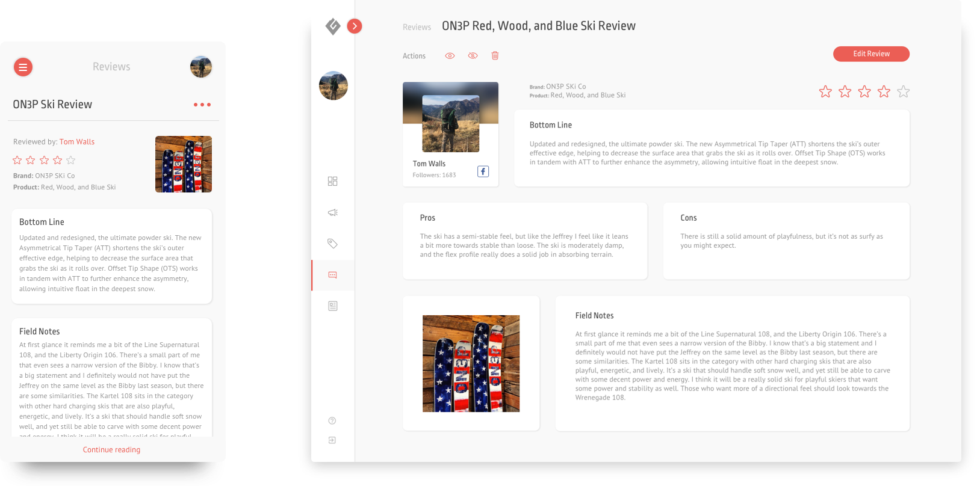Delete the review with trash icon

[x=495, y=55]
